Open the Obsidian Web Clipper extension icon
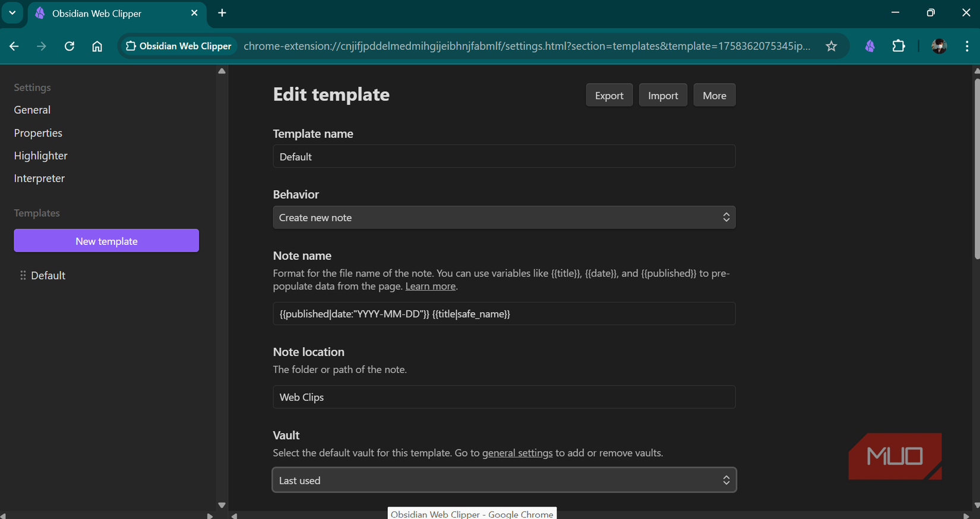The height and width of the screenshot is (519, 980). click(x=870, y=46)
